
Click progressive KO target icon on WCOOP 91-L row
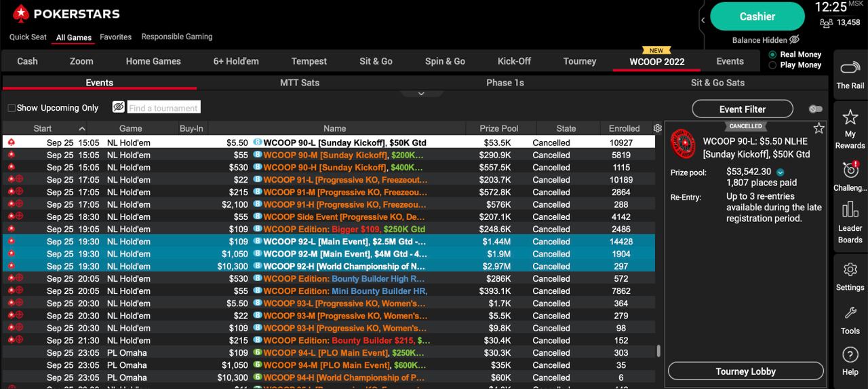[19, 180]
